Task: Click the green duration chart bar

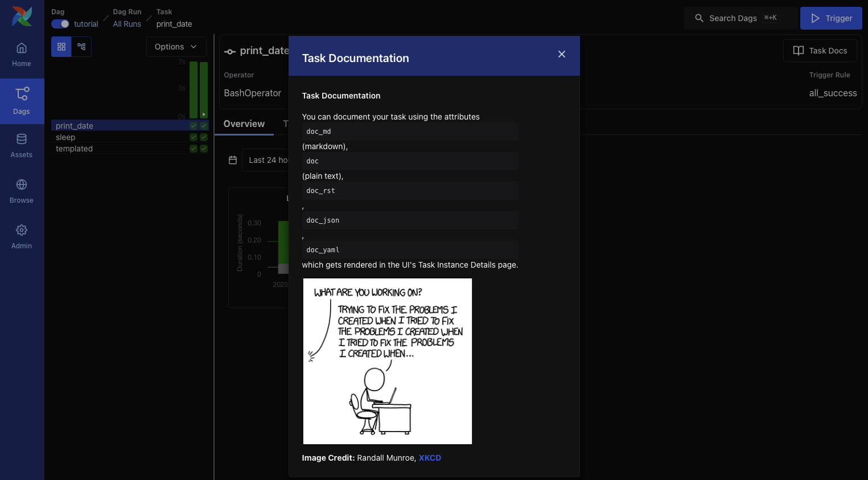Action: pyautogui.click(x=283, y=243)
